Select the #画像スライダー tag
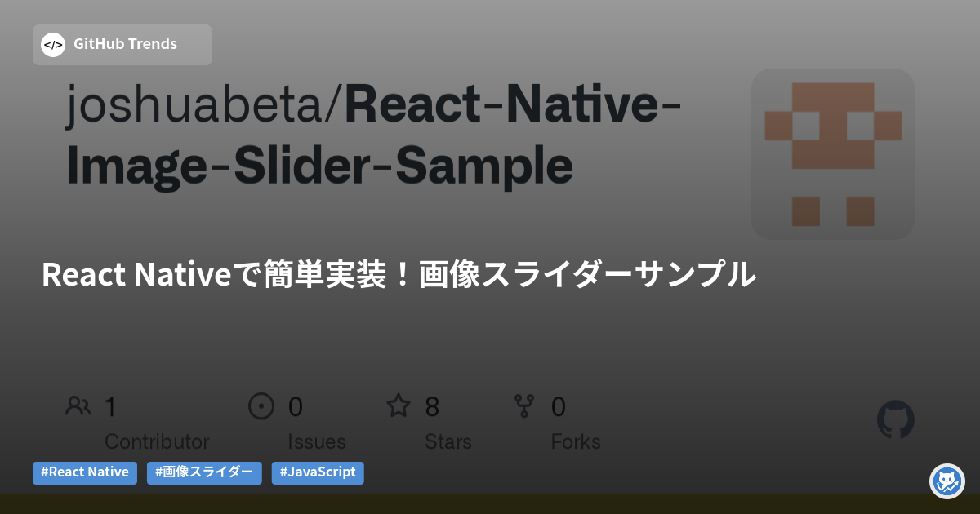This screenshot has width=980, height=514. 204,472
